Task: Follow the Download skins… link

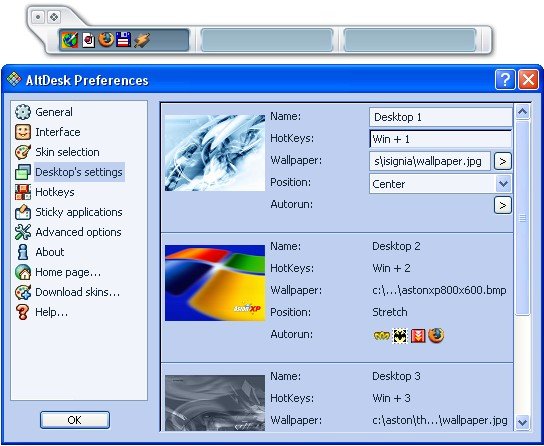Action: [77, 292]
